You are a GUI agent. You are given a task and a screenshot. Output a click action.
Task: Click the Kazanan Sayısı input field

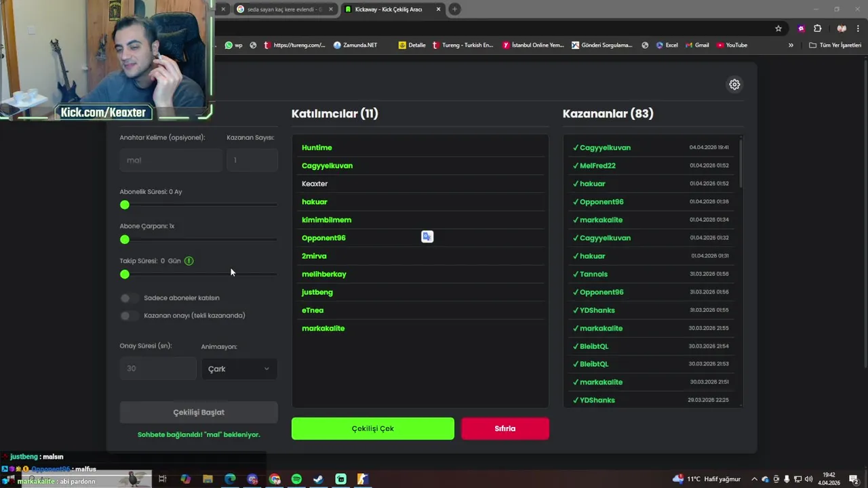point(252,160)
